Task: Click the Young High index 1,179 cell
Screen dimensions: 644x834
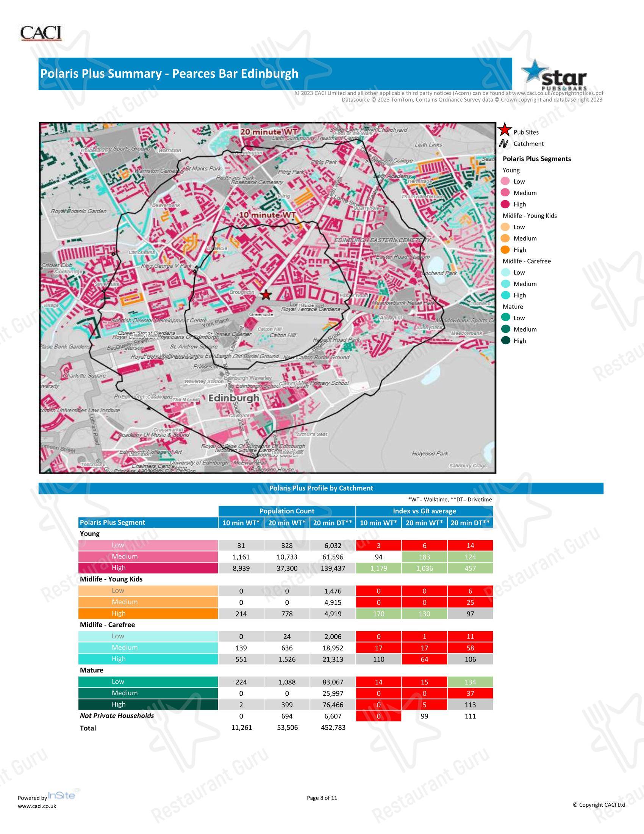Action: (x=378, y=568)
